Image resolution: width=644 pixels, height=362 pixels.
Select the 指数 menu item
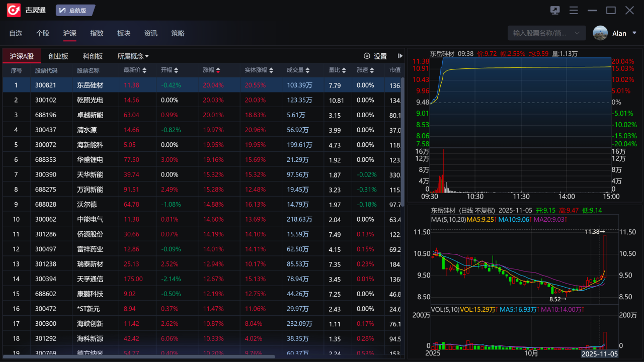pyautogui.click(x=97, y=33)
